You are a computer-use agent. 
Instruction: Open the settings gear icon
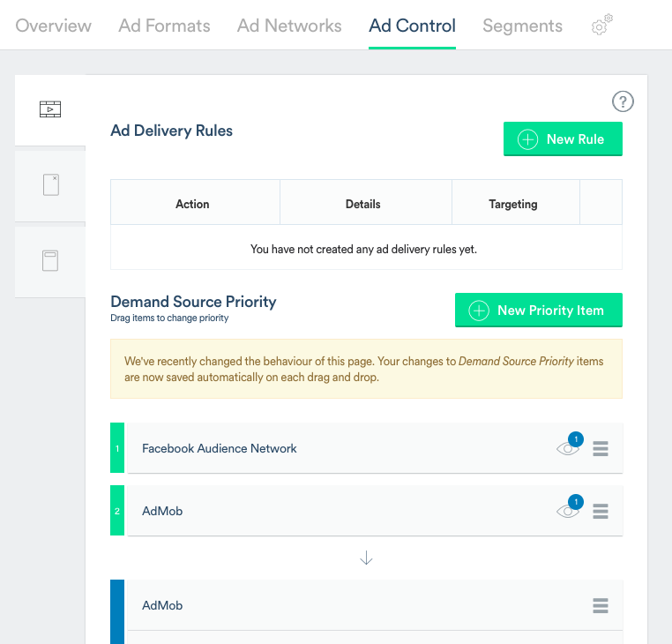(601, 26)
